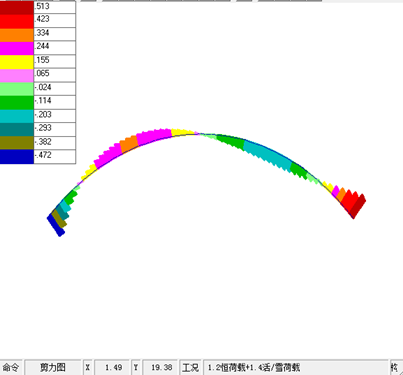Click the blue shear segment at left arch end
403x375 pixels.
pyautogui.click(x=56, y=225)
